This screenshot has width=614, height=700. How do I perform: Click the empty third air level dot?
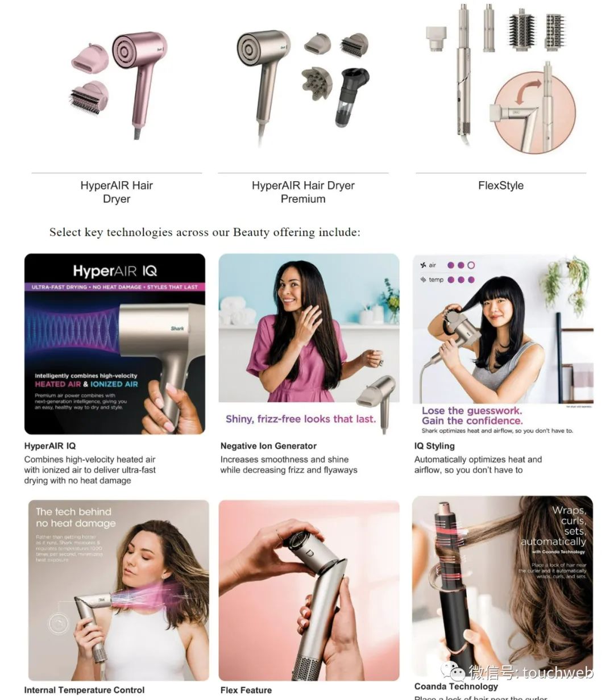[471, 265]
